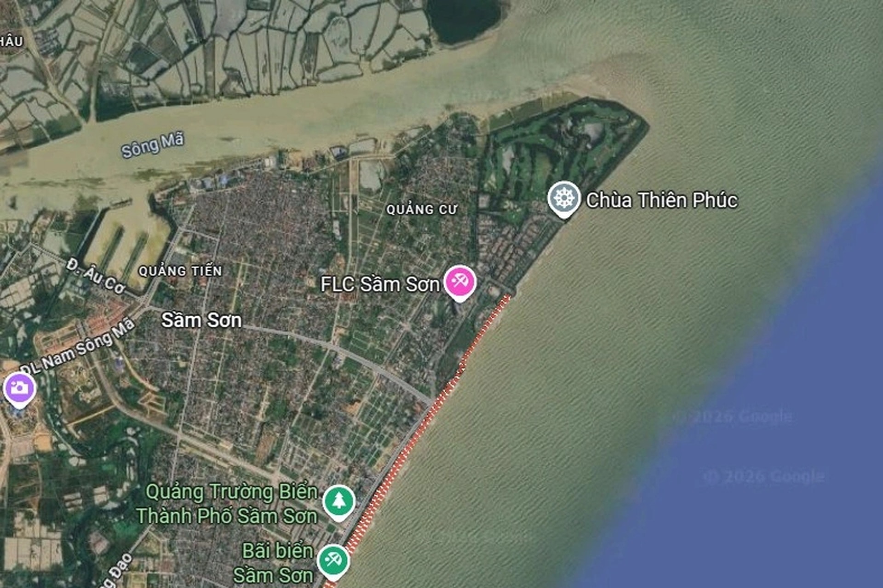Select the Quảng Trường Biển Thành Phố label
Image resolution: width=883 pixels, height=588 pixels.
point(227,504)
